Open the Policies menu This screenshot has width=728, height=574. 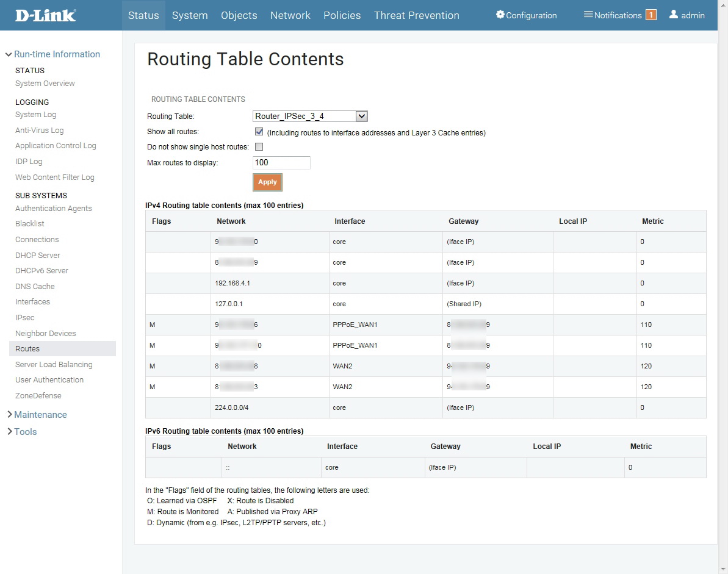point(342,15)
